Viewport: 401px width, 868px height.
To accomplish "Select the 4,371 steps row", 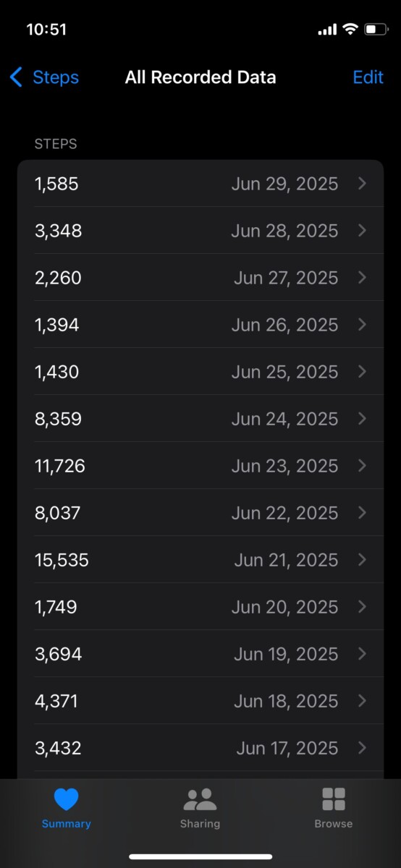I will tap(200, 701).
